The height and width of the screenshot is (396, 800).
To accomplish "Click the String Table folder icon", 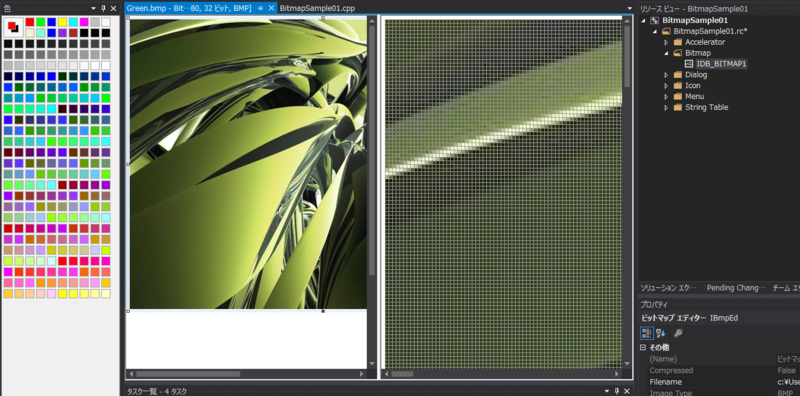I will tap(678, 107).
